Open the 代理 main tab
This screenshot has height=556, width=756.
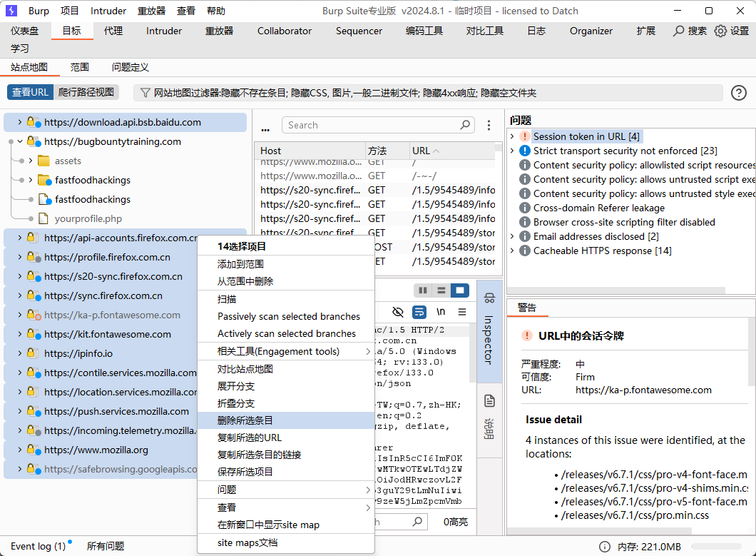click(x=113, y=31)
